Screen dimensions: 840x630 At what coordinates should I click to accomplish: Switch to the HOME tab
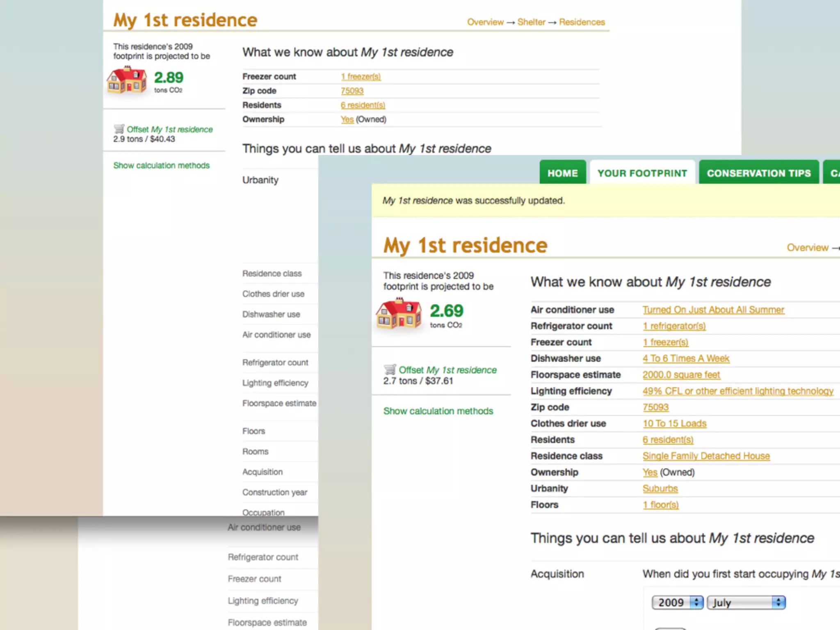coord(562,173)
